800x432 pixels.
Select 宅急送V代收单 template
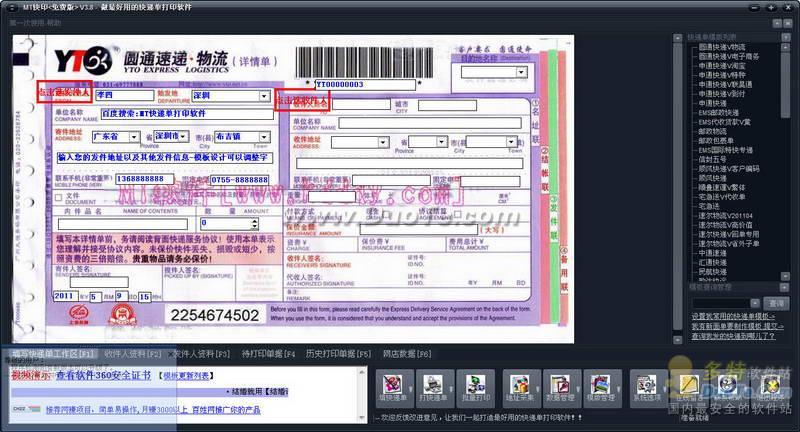point(721,197)
